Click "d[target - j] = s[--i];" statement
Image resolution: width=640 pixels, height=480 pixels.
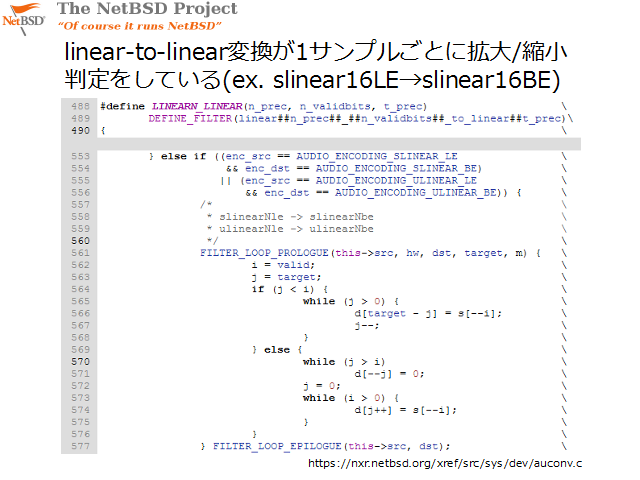[x=428, y=313]
